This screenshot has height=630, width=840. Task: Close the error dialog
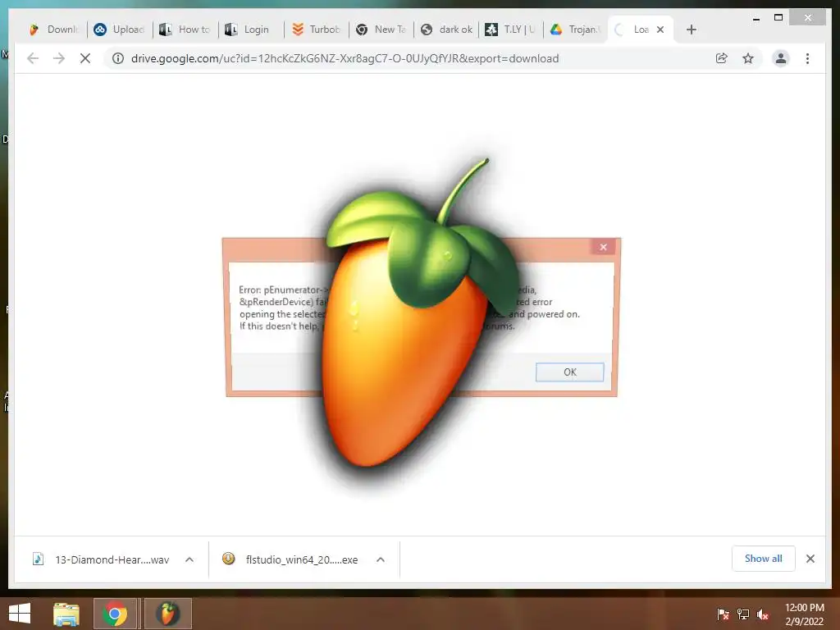[603, 247]
